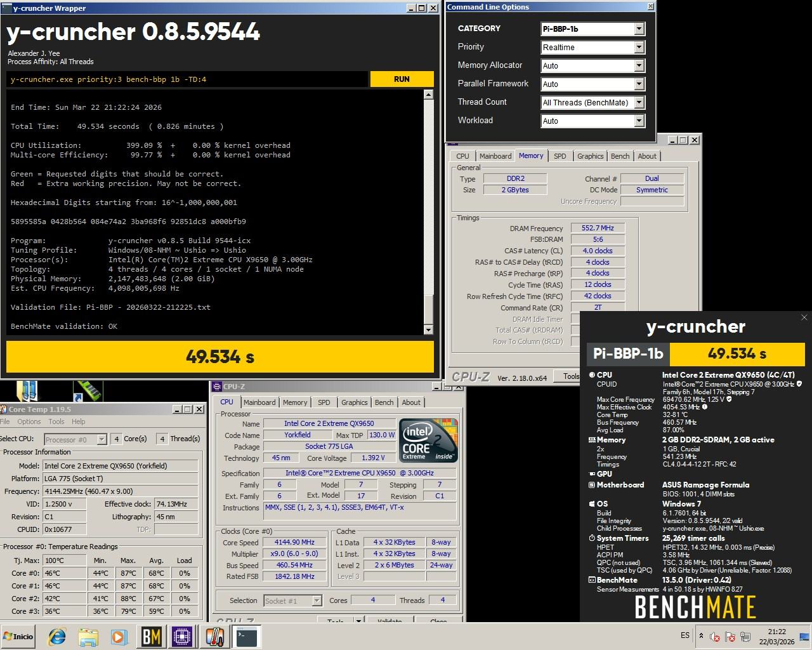Close the BenchMate result overlay with X
This screenshot has width=812, height=650.
pos(804,317)
